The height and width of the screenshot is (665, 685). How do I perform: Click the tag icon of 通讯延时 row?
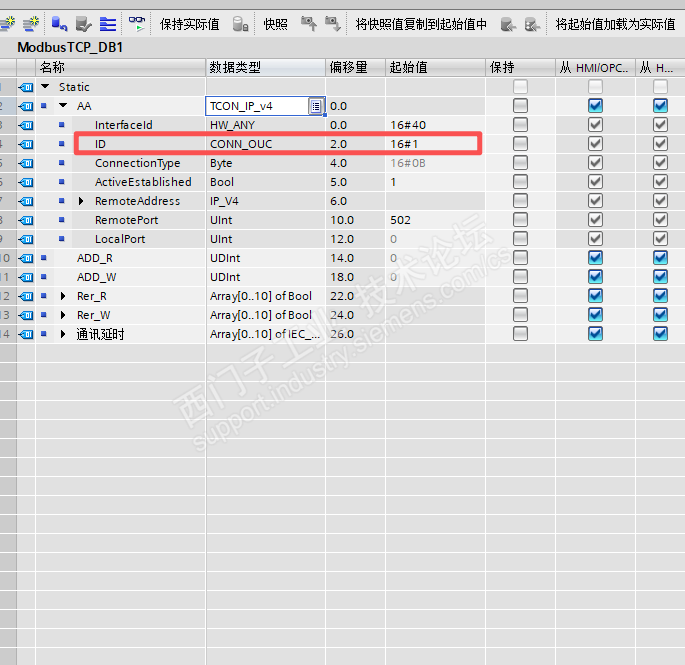26,334
